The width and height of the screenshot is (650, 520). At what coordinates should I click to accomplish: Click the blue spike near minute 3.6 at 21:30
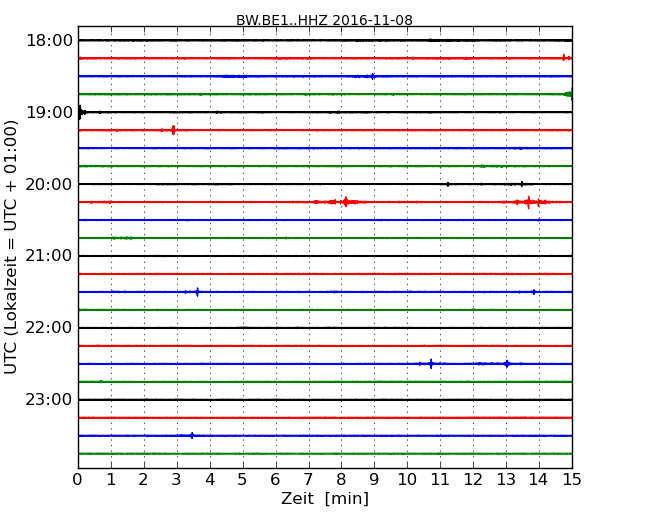[197, 292]
